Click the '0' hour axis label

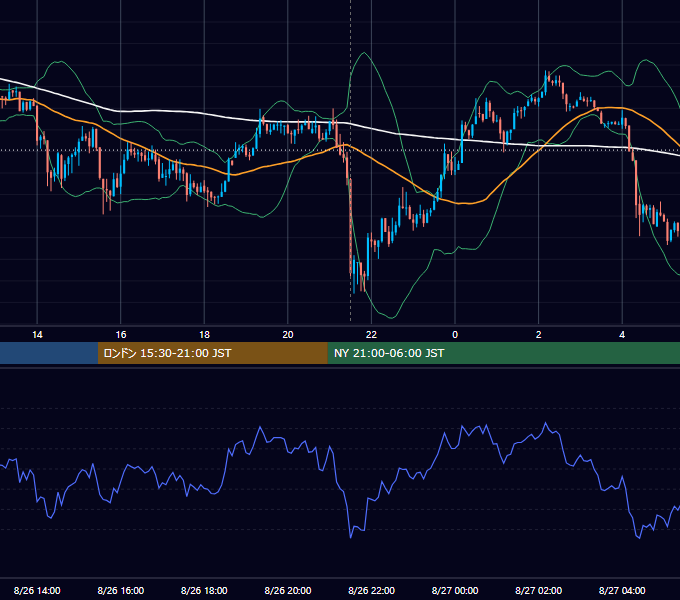click(455, 335)
